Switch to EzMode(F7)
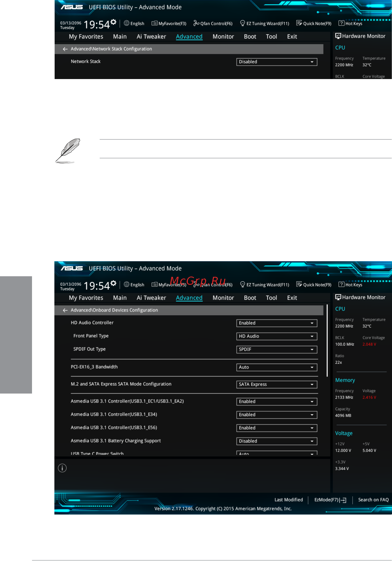This screenshot has width=392, height=561. [x=330, y=500]
